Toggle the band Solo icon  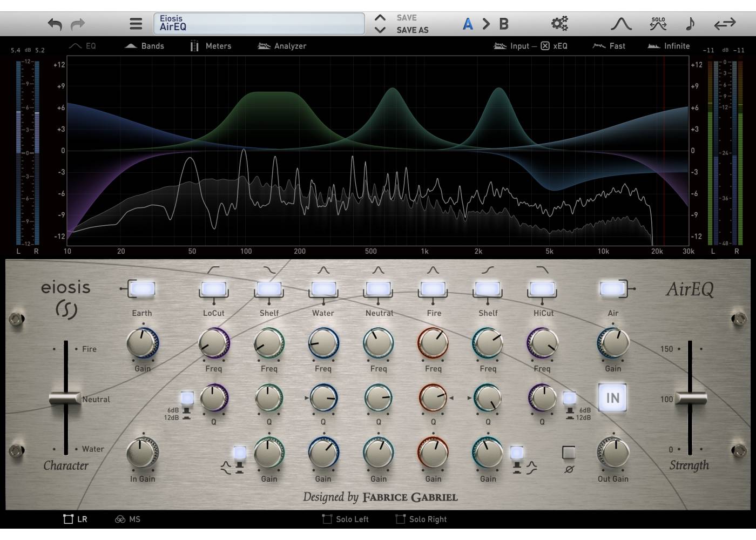tap(658, 24)
